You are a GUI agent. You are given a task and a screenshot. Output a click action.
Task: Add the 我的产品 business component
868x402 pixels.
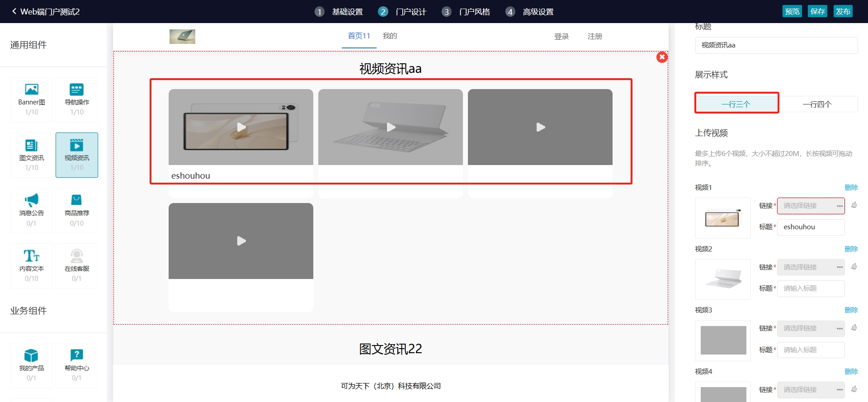tap(32, 365)
